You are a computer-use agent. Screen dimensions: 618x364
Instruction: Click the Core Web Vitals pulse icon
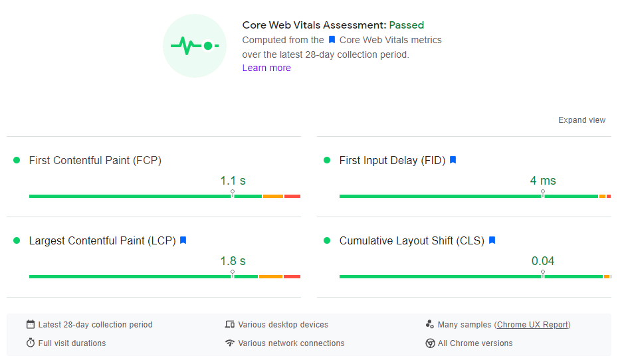(195, 46)
